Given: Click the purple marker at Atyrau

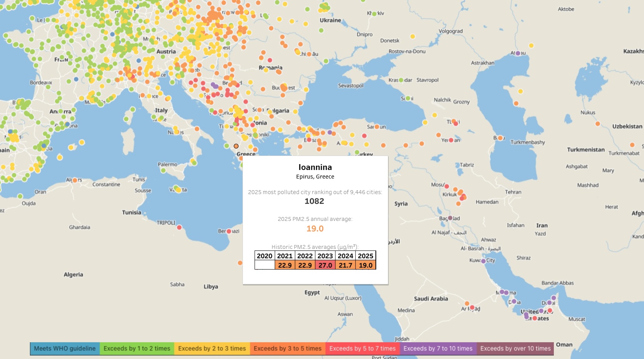Looking at the screenshot, I should [x=518, y=53].
